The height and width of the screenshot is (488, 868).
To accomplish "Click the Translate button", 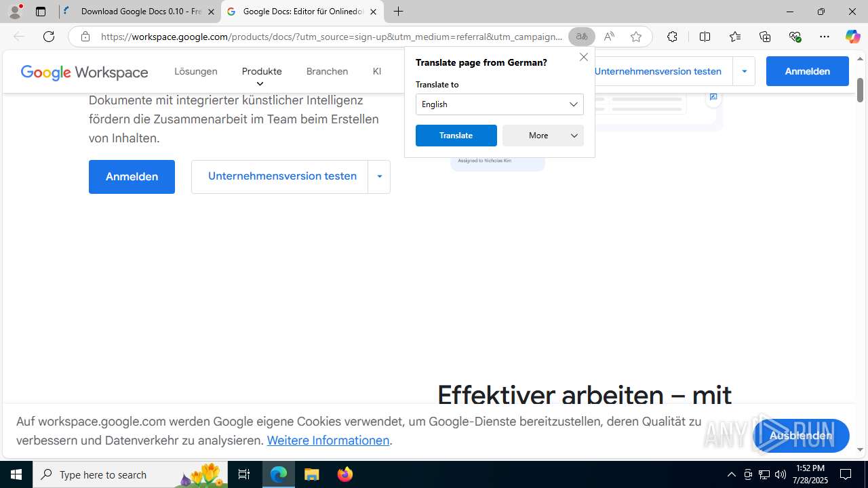I will pyautogui.click(x=456, y=136).
